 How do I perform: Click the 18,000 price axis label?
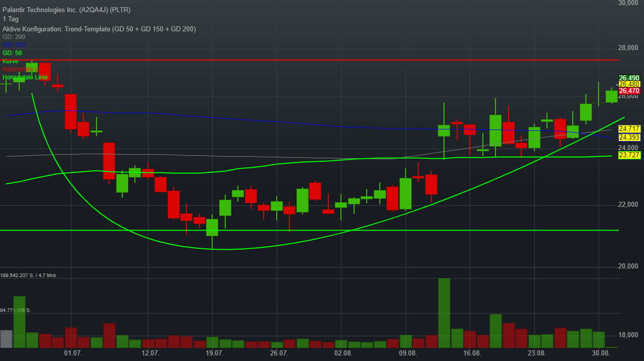[x=629, y=335]
